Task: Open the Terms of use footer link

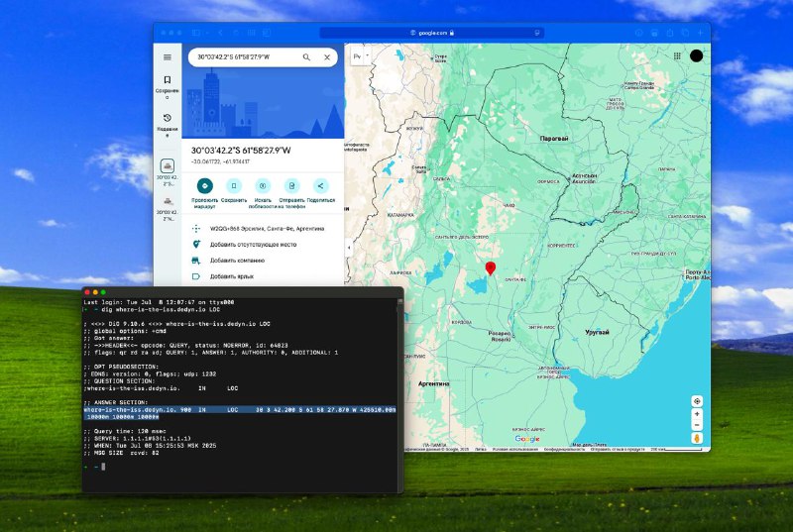Action: click(x=514, y=449)
